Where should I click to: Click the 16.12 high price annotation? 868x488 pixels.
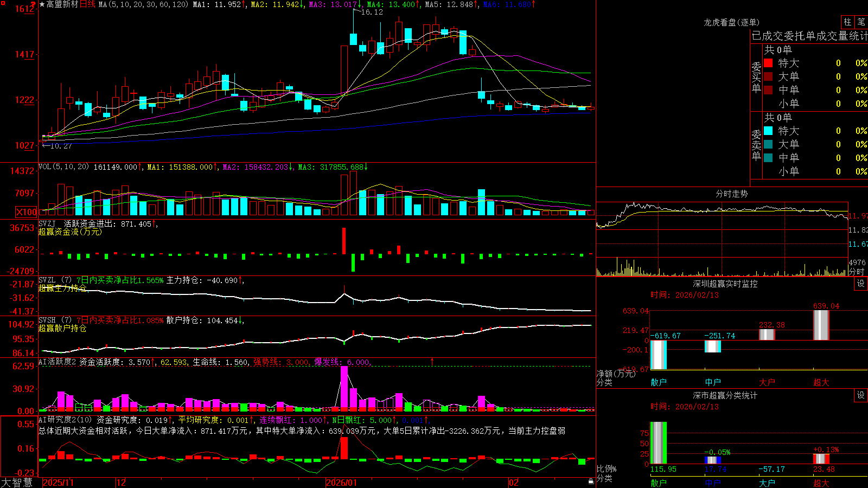point(372,12)
